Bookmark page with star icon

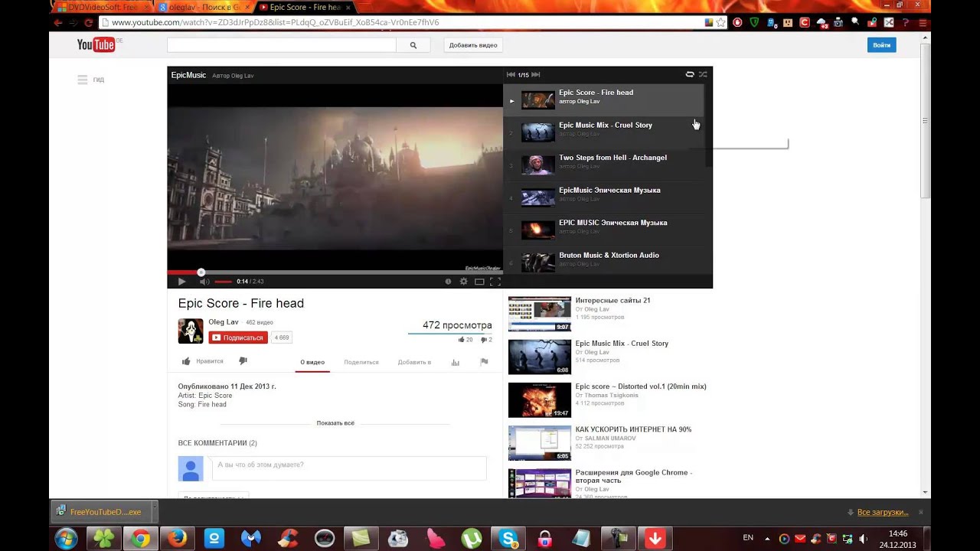(720, 23)
